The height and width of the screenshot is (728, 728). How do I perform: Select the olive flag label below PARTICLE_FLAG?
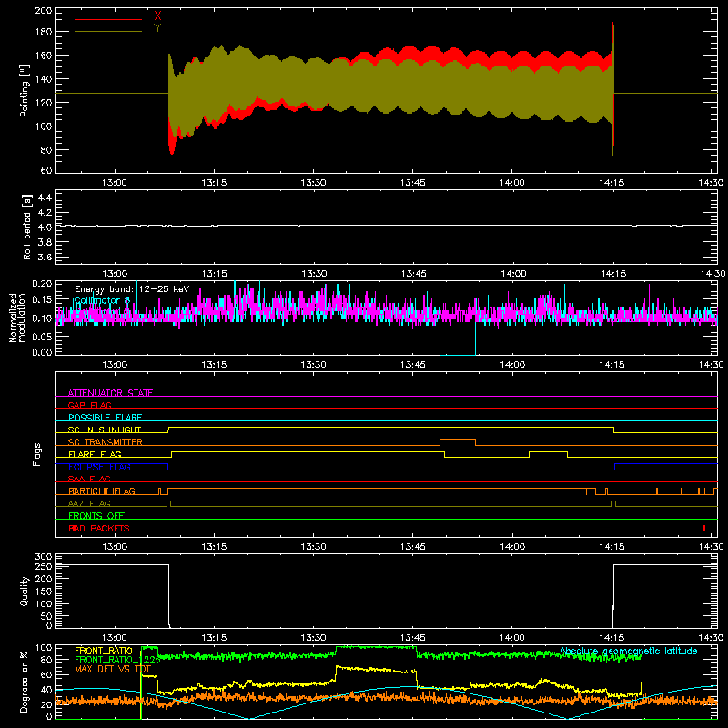(x=89, y=503)
